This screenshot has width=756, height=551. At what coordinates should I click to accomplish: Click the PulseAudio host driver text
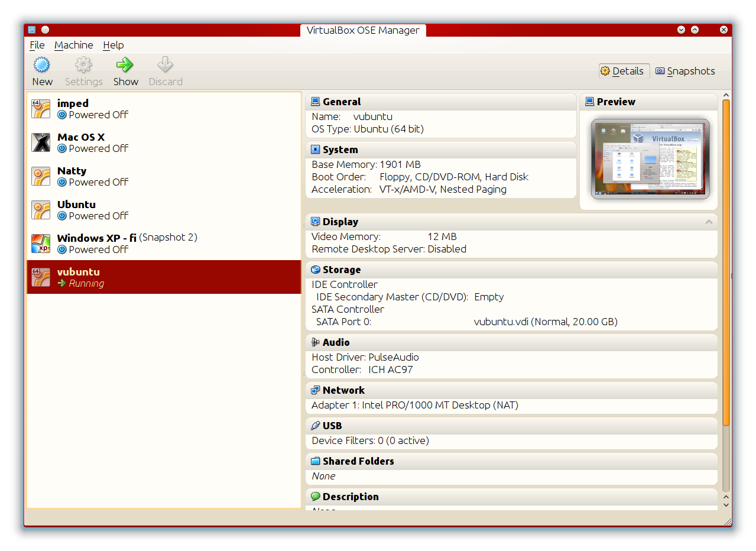coord(394,357)
